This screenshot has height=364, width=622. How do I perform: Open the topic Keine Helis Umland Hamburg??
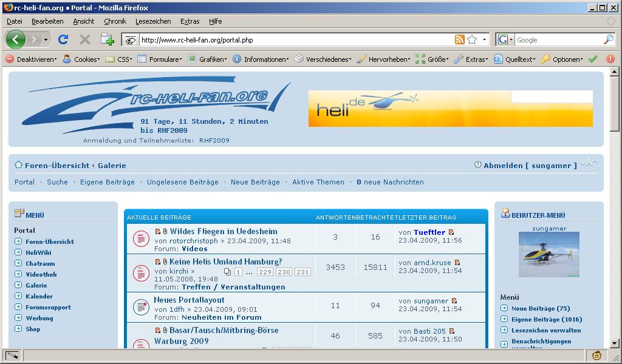[226, 262]
